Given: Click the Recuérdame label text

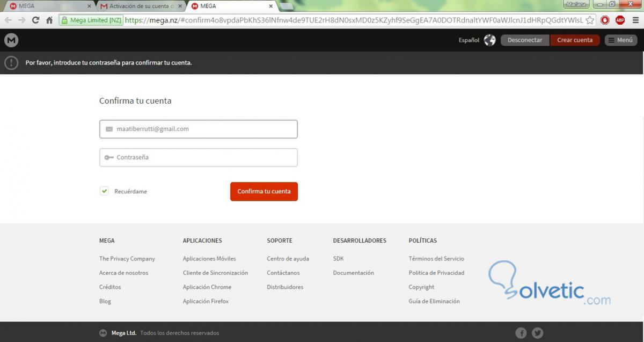Looking at the screenshot, I should pos(130,192).
